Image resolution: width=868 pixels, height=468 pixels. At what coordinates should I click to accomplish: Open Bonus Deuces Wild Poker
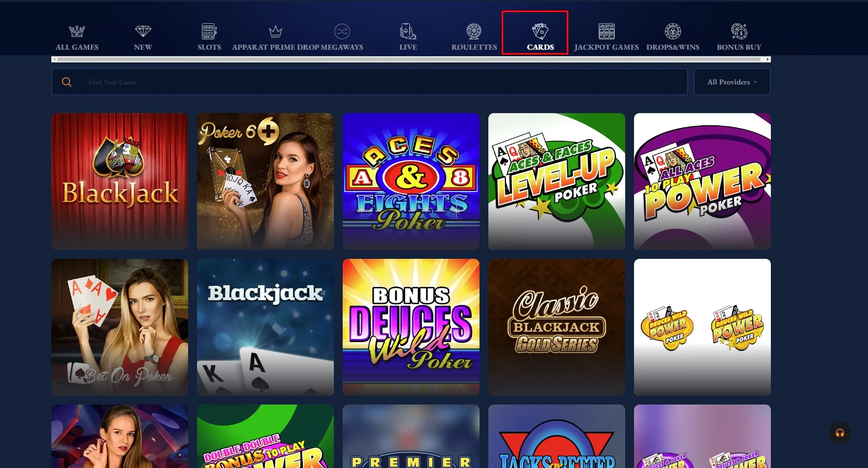click(411, 327)
